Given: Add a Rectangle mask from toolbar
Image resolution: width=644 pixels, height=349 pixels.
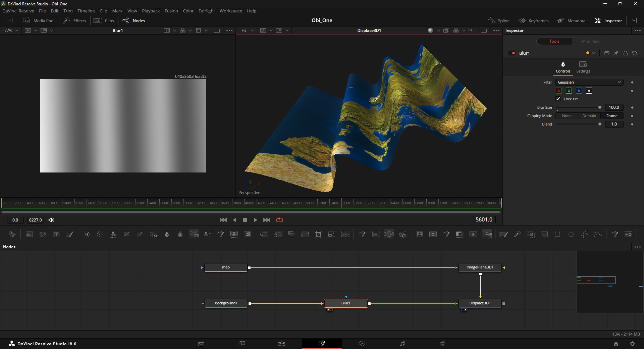Looking at the screenshot, I should click(557, 234).
